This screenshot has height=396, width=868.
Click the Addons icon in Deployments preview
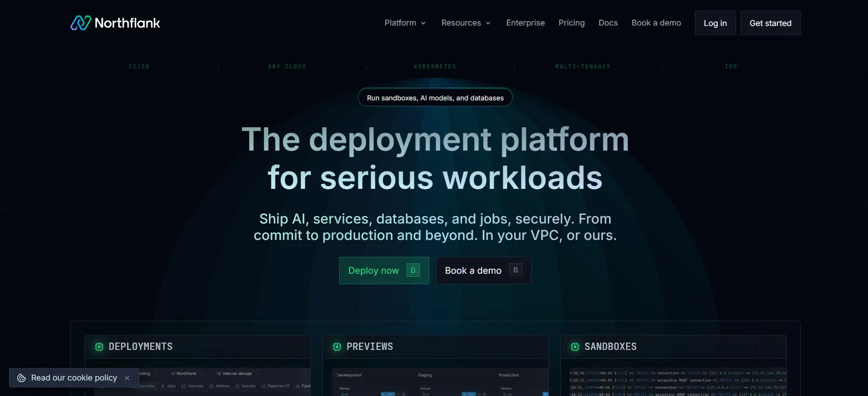(211, 386)
